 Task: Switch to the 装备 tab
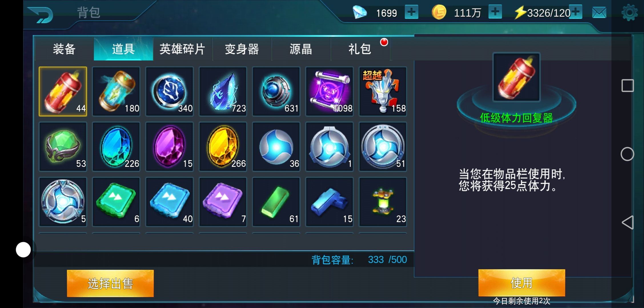[x=64, y=49]
